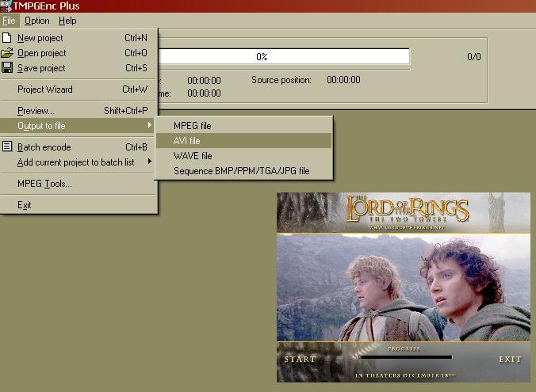Screen dimensions: 536x392
Task: Select WAVE file output option
Action: 243,156
